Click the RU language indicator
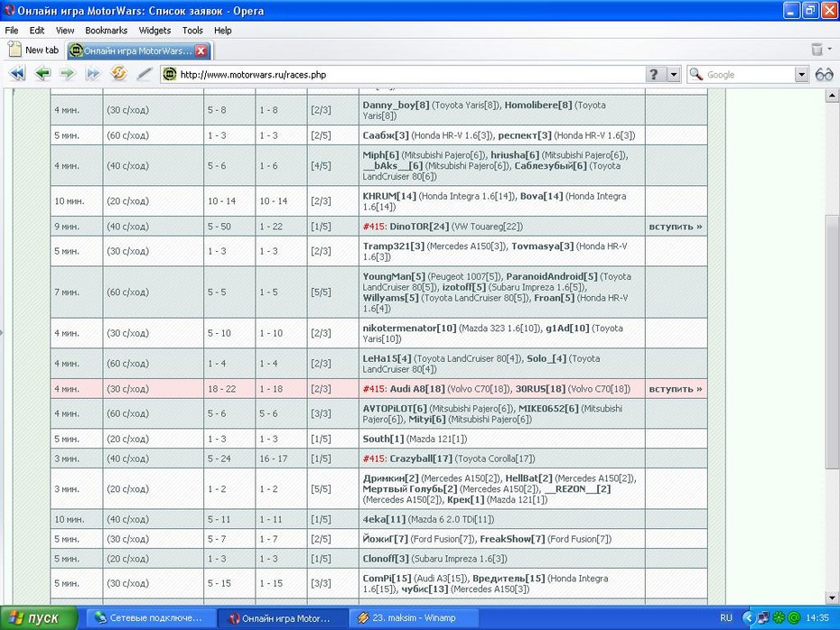 726,618
